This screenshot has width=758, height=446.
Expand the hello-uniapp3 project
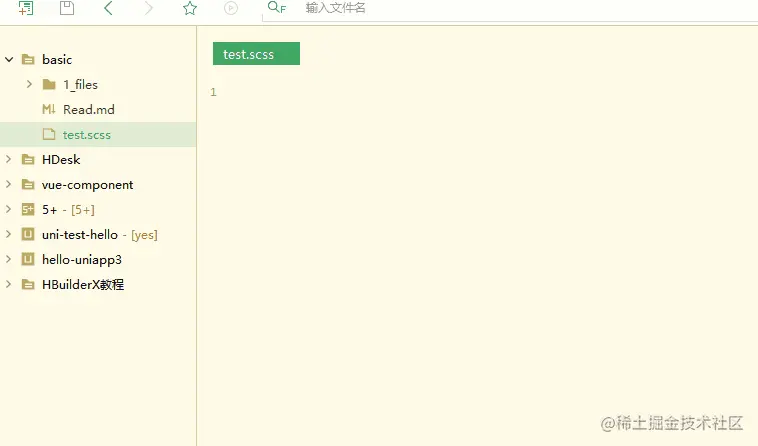click(x=8, y=259)
